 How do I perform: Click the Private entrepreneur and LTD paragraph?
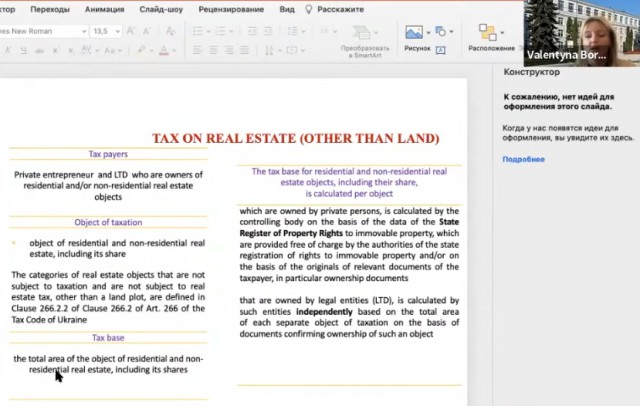coord(108,186)
